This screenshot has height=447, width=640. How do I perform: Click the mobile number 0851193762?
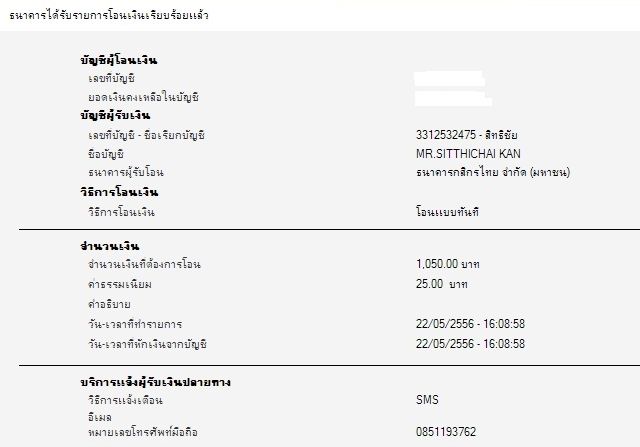coord(446,432)
